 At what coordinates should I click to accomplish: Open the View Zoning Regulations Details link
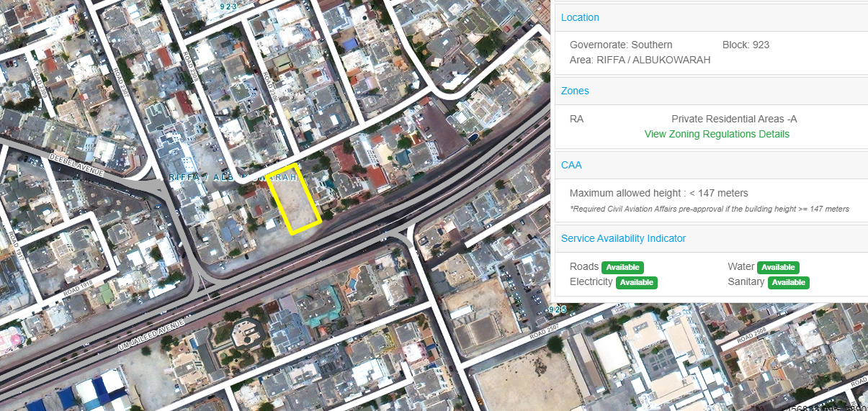point(717,134)
